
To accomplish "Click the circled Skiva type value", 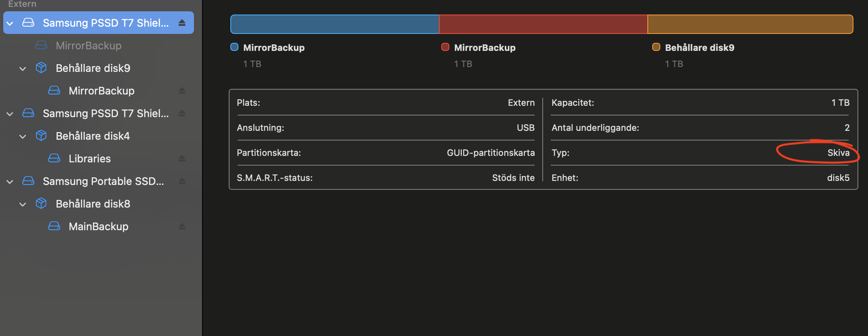I will click(x=838, y=153).
